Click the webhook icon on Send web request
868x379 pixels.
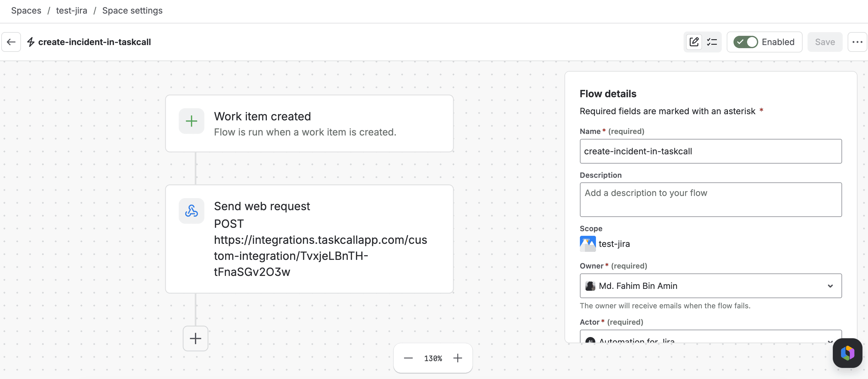(x=191, y=211)
